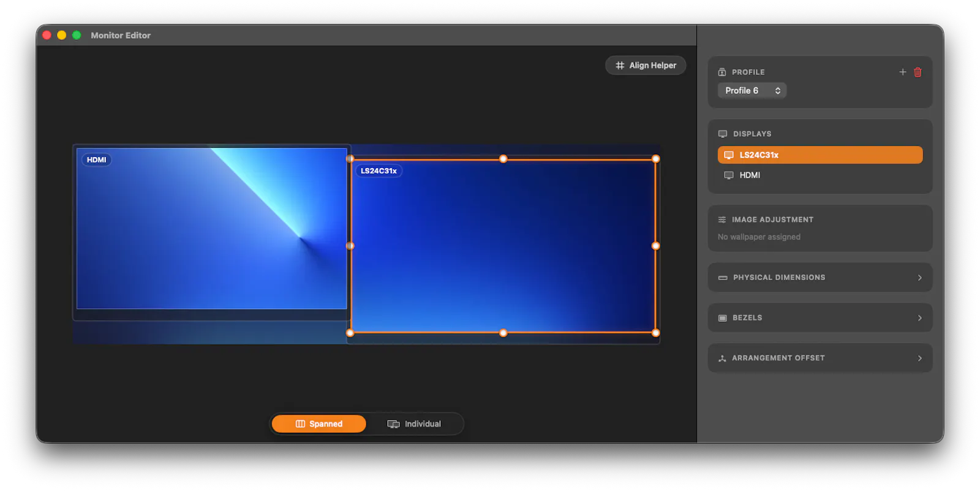Expand the Physical Dimensions section
This screenshot has height=491, width=980.
coord(820,277)
